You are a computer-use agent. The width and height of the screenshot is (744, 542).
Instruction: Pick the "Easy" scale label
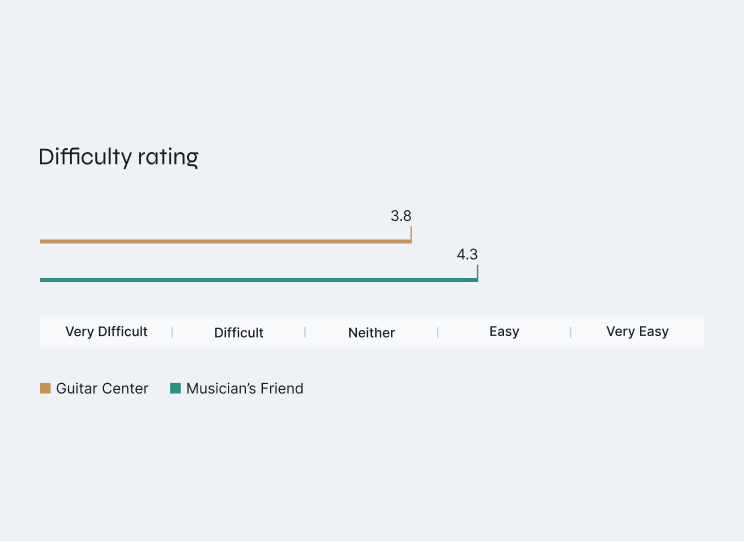pos(504,332)
